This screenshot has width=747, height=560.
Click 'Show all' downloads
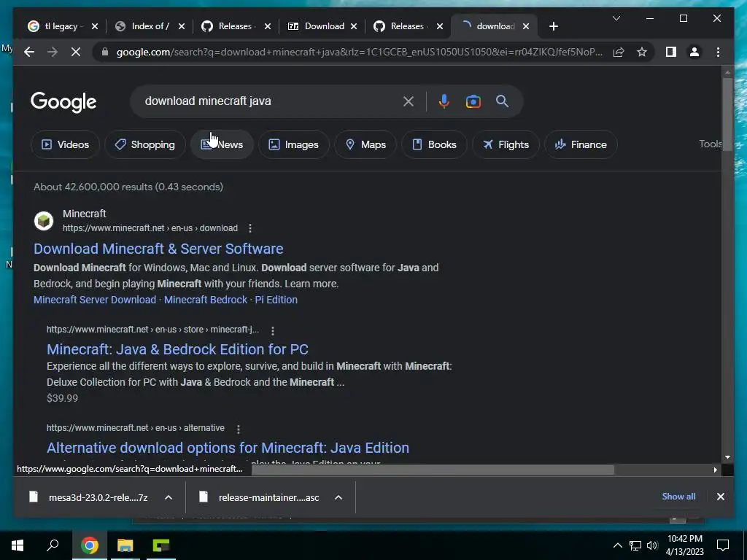click(678, 496)
